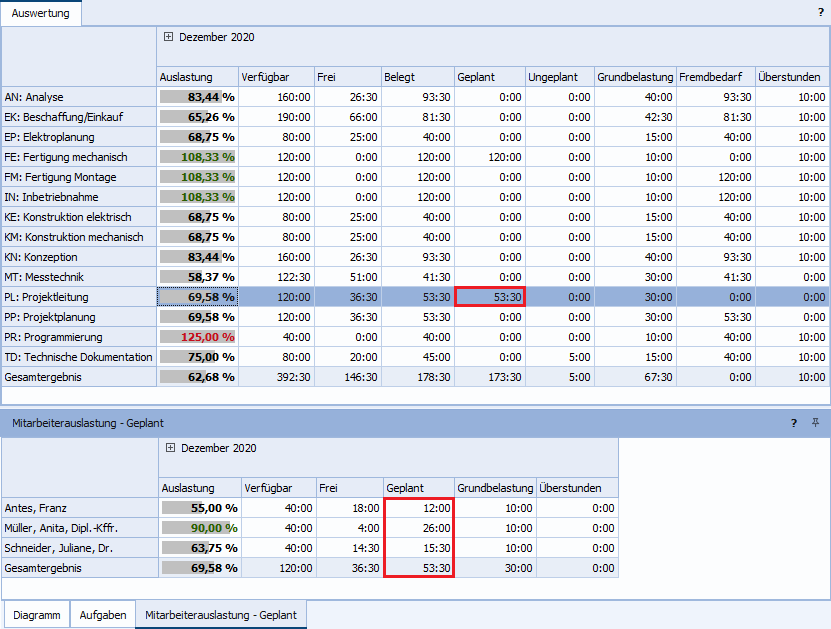The width and height of the screenshot is (831, 629).
Task: Open help in the Mitarbeiterauslastung panel header
Action: point(794,423)
